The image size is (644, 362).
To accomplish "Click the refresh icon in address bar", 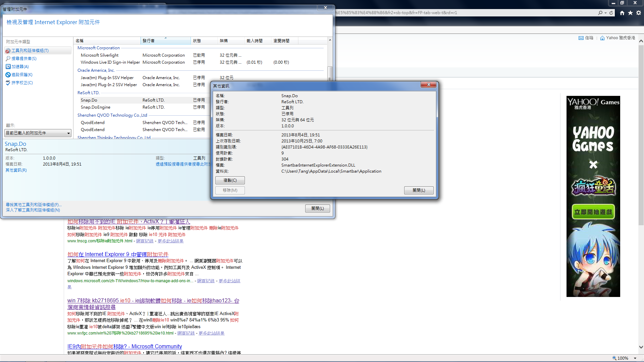I will coord(611,13).
